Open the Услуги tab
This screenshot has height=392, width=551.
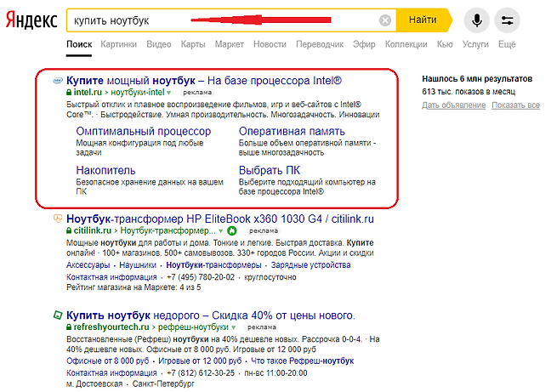coord(475,44)
